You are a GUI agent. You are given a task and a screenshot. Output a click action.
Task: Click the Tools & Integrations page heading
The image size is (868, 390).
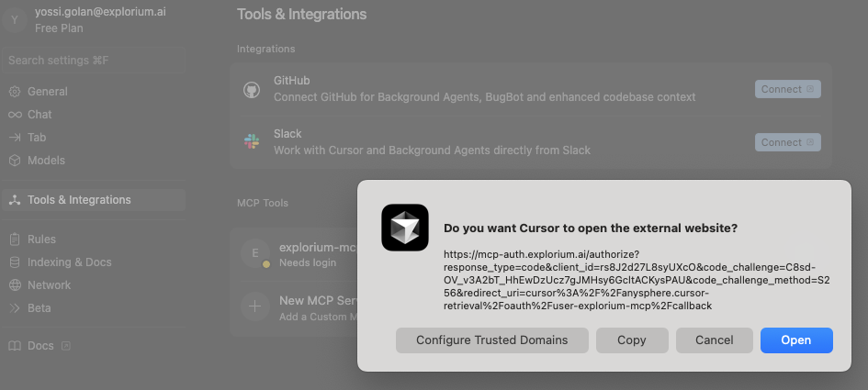tap(301, 15)
